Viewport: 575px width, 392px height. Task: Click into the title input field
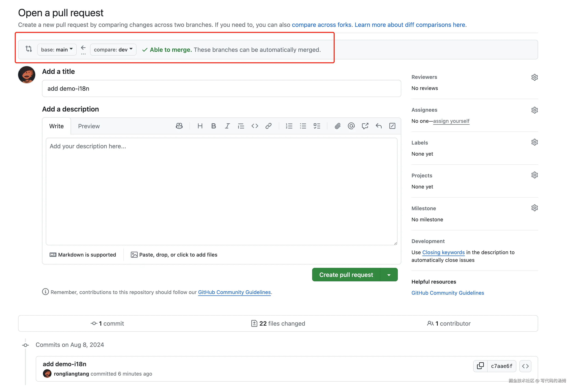click(221, 88)
